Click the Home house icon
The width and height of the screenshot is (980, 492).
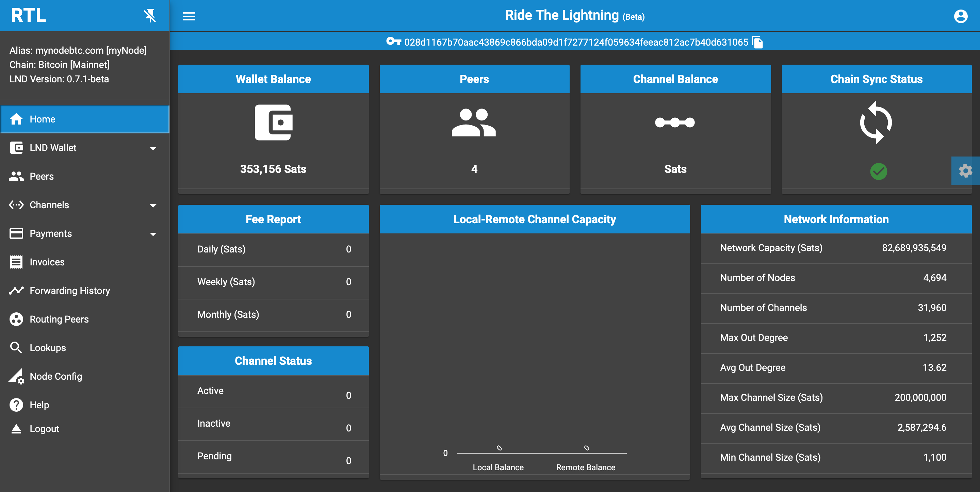[16, 119]
